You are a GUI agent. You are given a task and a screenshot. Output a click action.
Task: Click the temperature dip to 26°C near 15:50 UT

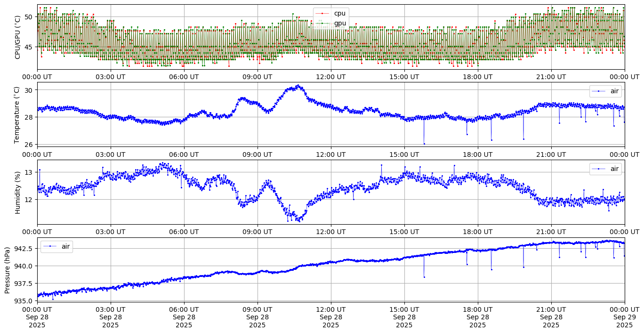pyautogui.click(x=424, y=144)
